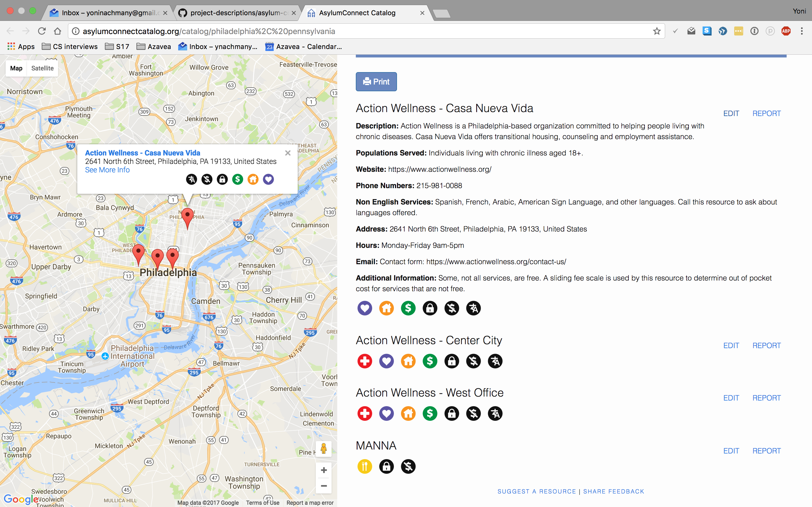
Task: Open the CS interviews bookmark folder
Action: (x=70, y=46)
